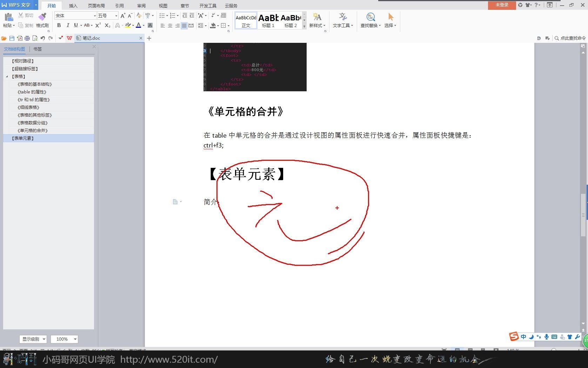Click the Paste (粘贴) clipboard icon
The image size is (588, 368).
coord(8,17)
